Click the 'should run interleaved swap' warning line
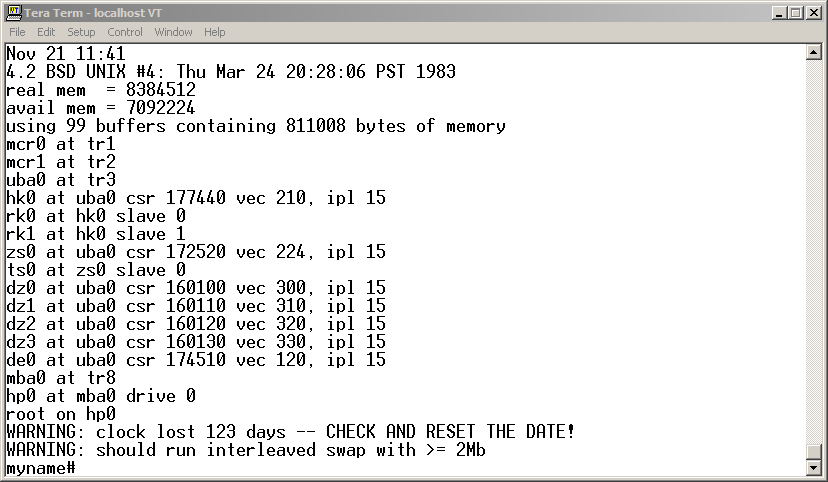Viewport: 828px width, 482px height. [x=246, y=450]
